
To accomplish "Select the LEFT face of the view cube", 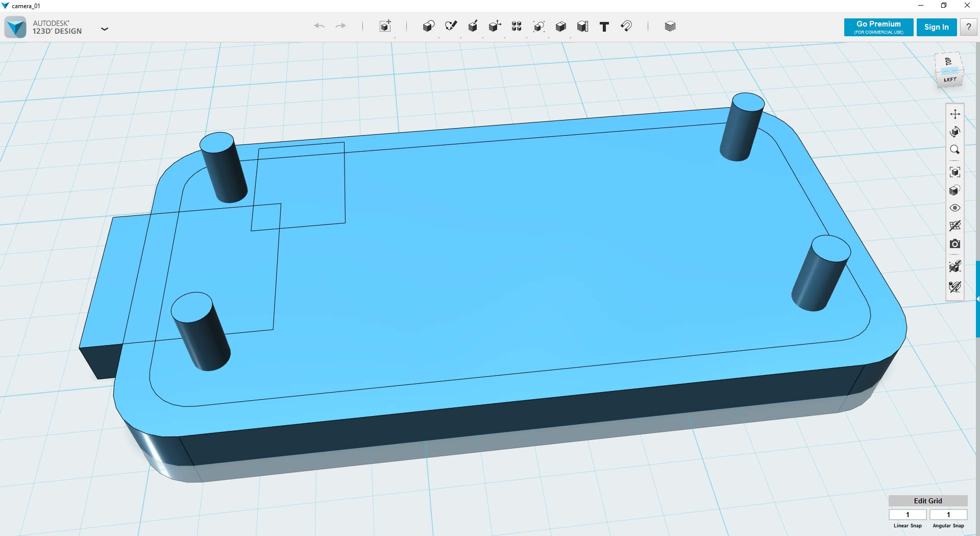I will coord(949,79).
